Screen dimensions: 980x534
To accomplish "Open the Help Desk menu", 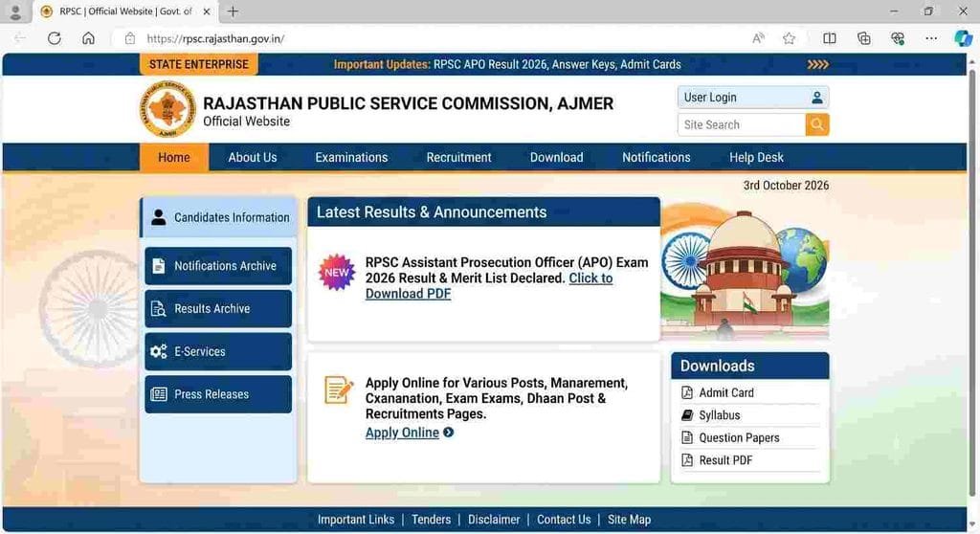I will pos(756,158).
